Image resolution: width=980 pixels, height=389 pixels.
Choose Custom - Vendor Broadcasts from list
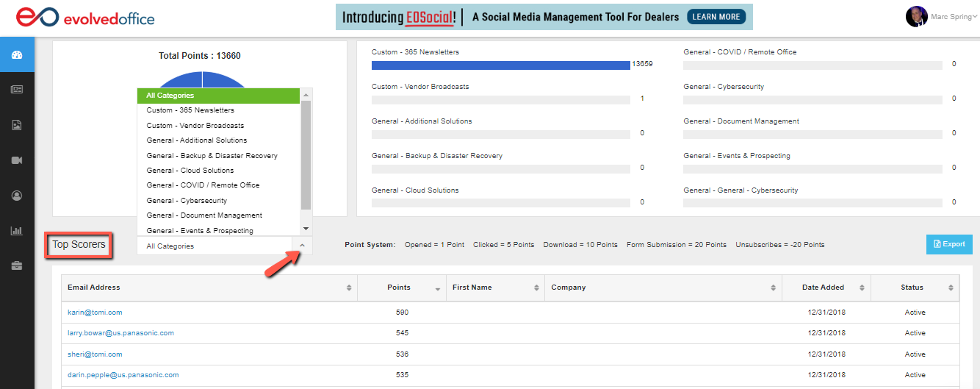click(218, 126)
